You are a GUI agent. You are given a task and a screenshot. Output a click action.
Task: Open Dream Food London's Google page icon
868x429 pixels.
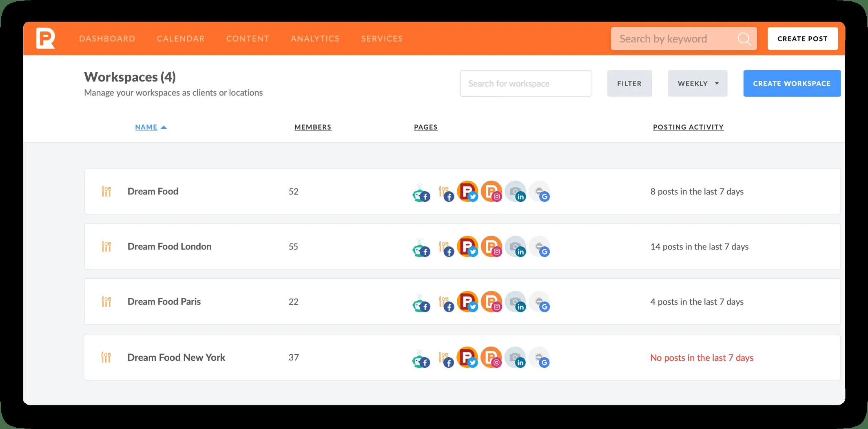tap(540, 247)
